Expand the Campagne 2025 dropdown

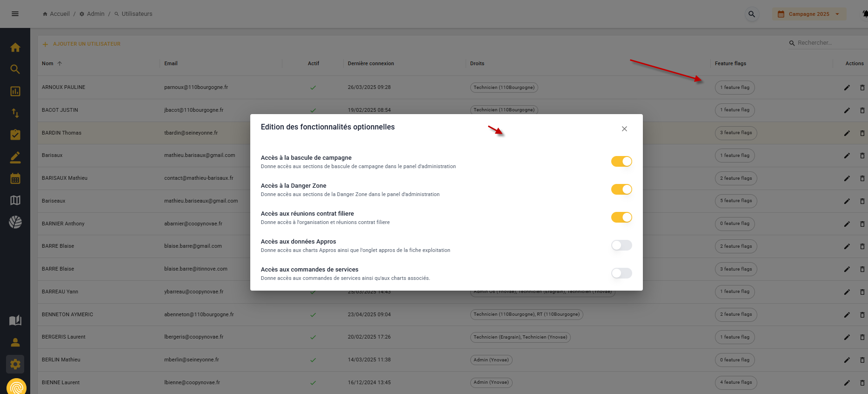(x=809, y=14)
